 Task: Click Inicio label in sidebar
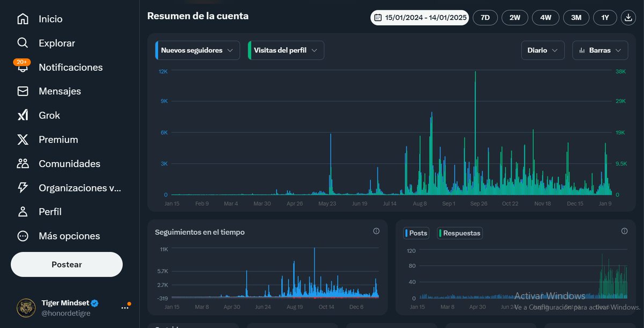pyautogui.click(x=50, y=19)
